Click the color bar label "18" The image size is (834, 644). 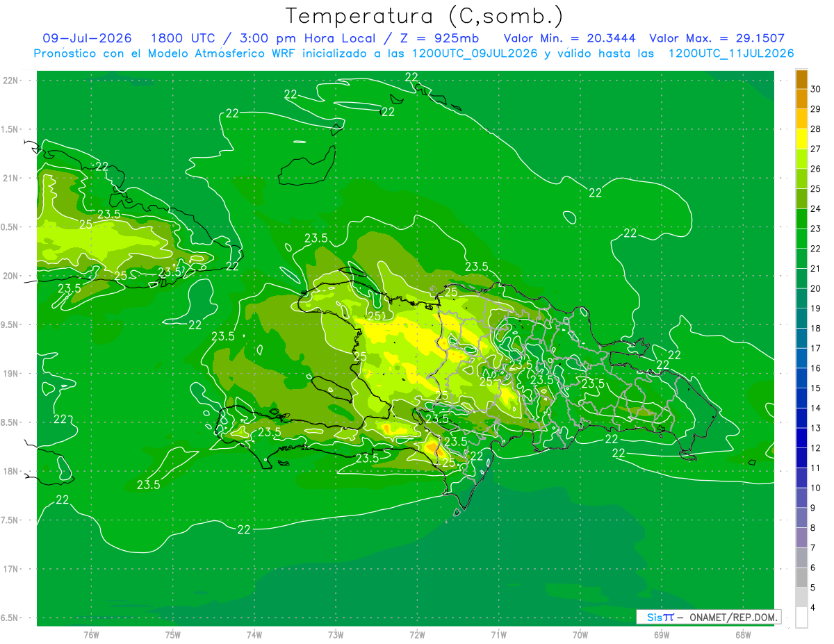coord(816,329)
